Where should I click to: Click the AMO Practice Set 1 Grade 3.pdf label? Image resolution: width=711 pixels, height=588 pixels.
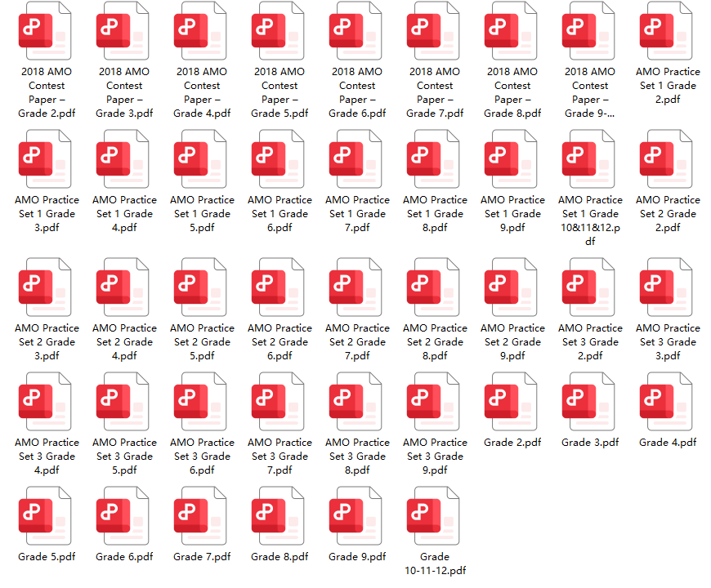click(47, 214)
